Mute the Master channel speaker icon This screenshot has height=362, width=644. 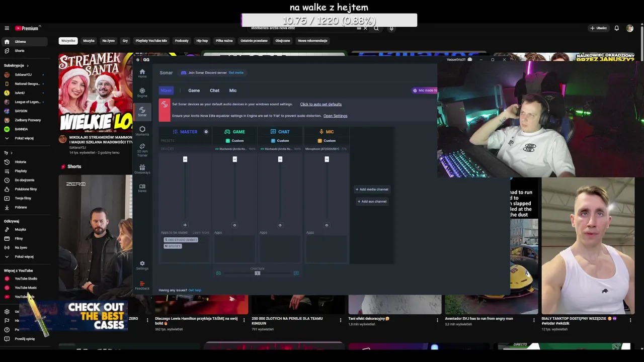pyautogui.click(x=185, y=225)
